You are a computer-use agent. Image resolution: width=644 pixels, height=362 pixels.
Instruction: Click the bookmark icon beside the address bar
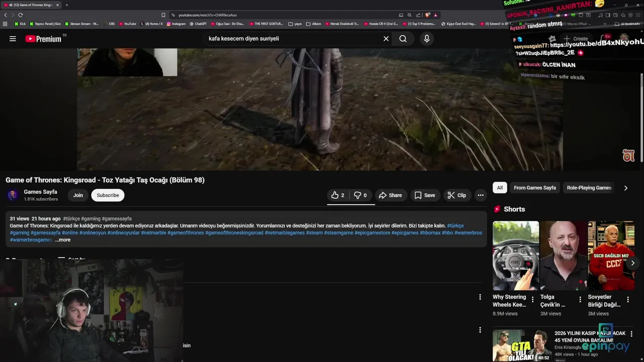163,15
